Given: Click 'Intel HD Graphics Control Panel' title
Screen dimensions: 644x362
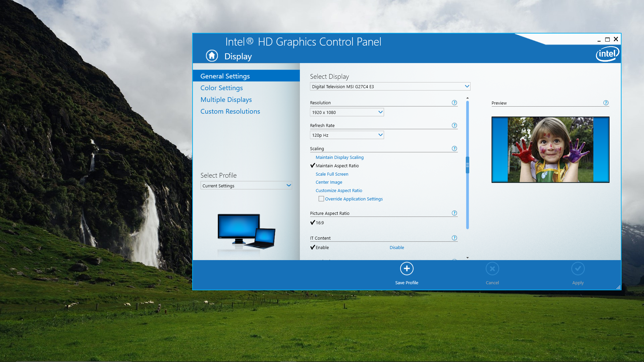Looking at the screenshot, I should click(303, 42).
